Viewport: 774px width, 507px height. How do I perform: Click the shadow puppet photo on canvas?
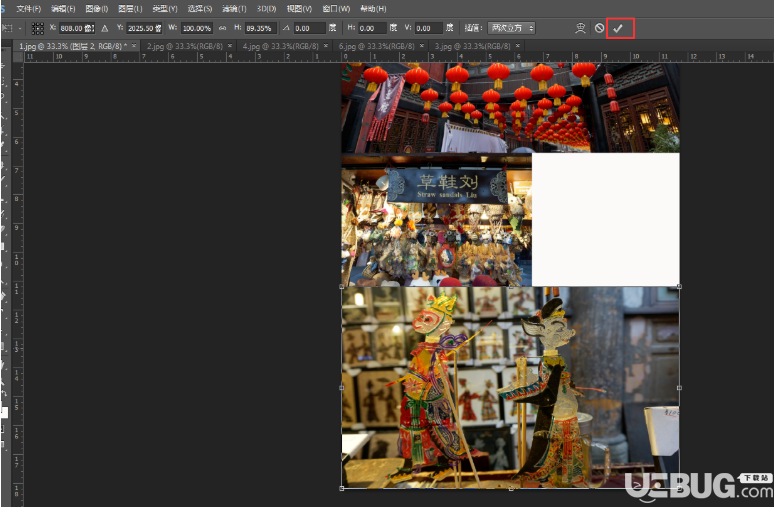pyautogui.click(x=510, y=388)
